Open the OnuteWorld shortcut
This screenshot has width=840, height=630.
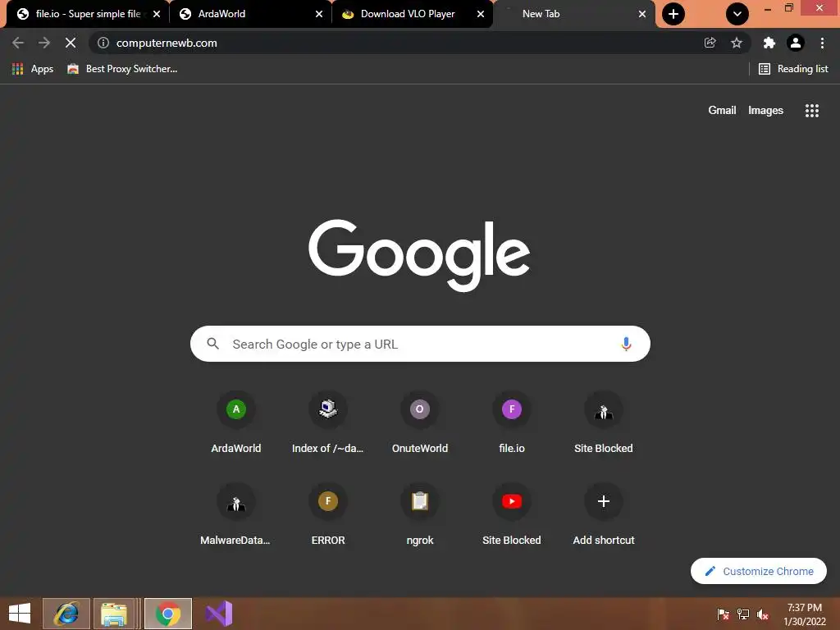pyautogui.click(x=419, y=423)
